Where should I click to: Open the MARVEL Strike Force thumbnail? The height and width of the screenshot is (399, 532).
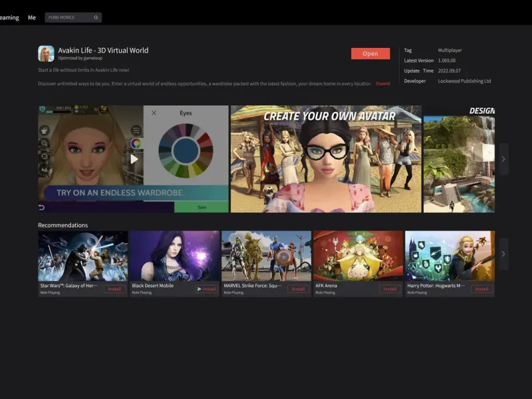[x=267, y=256]
